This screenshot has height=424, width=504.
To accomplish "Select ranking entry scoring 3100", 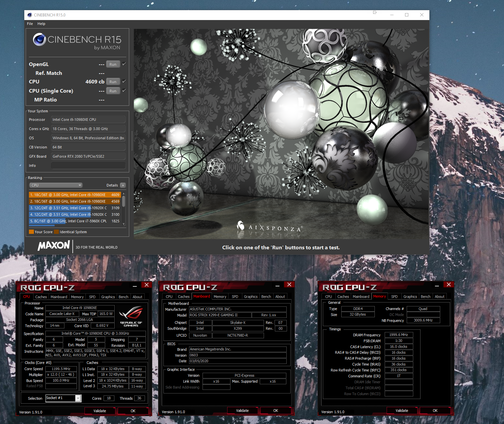I will click(75, 214).
